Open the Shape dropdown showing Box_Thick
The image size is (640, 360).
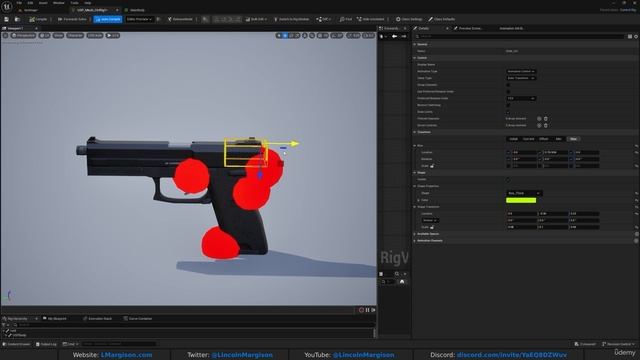coord(524,193)
